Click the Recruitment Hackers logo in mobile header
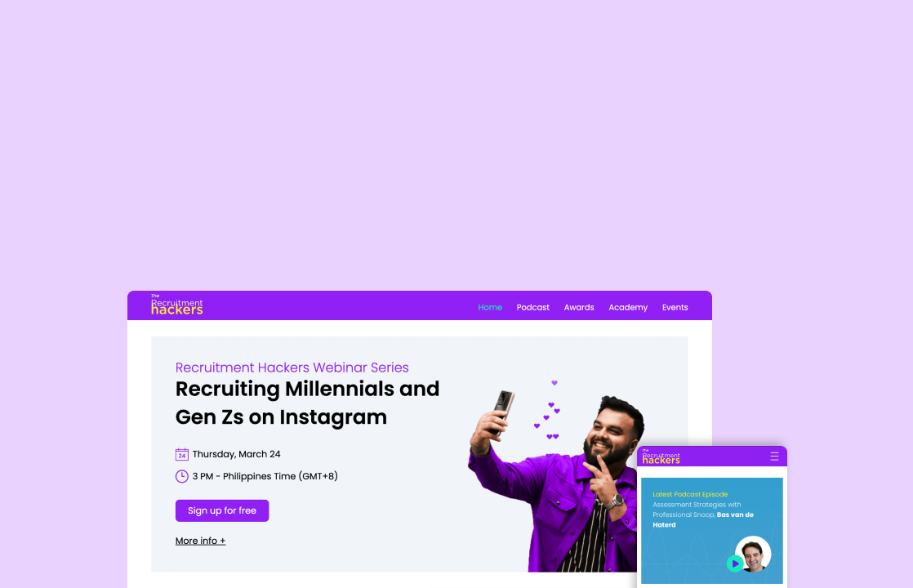 coord(661,457)
